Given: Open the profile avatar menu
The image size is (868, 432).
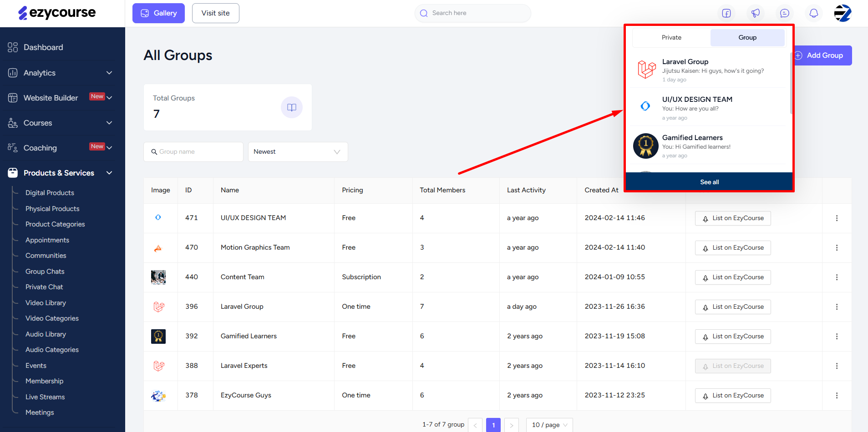Looking at the screenshot, I should click(843, 13).
